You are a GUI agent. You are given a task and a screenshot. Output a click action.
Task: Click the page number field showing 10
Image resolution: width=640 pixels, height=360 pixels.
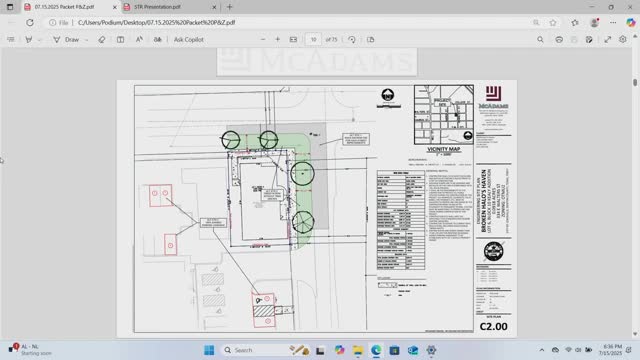[313, 40]
